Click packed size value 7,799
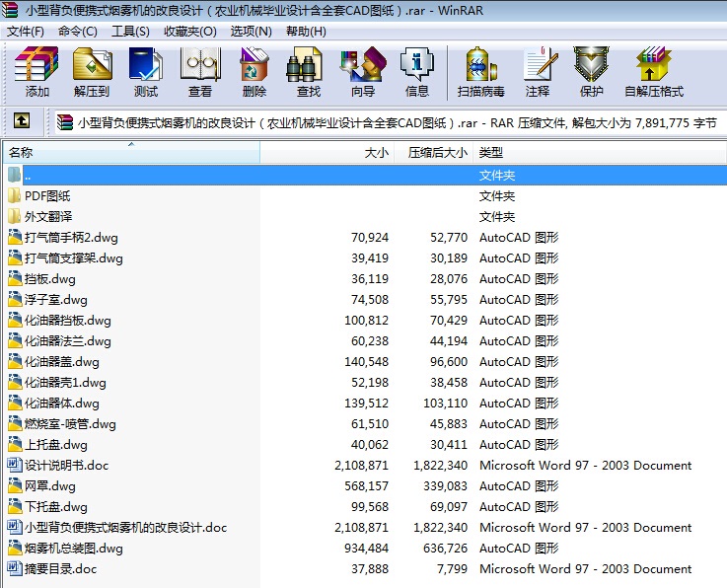 pyautogui.click(x=452, y=568)
